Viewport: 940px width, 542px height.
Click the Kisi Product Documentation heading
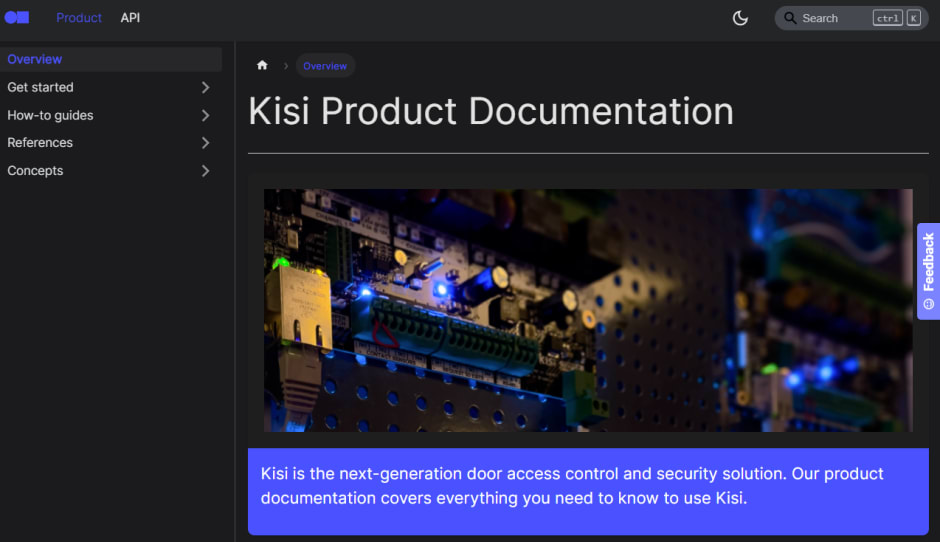(x=491, y=112)
